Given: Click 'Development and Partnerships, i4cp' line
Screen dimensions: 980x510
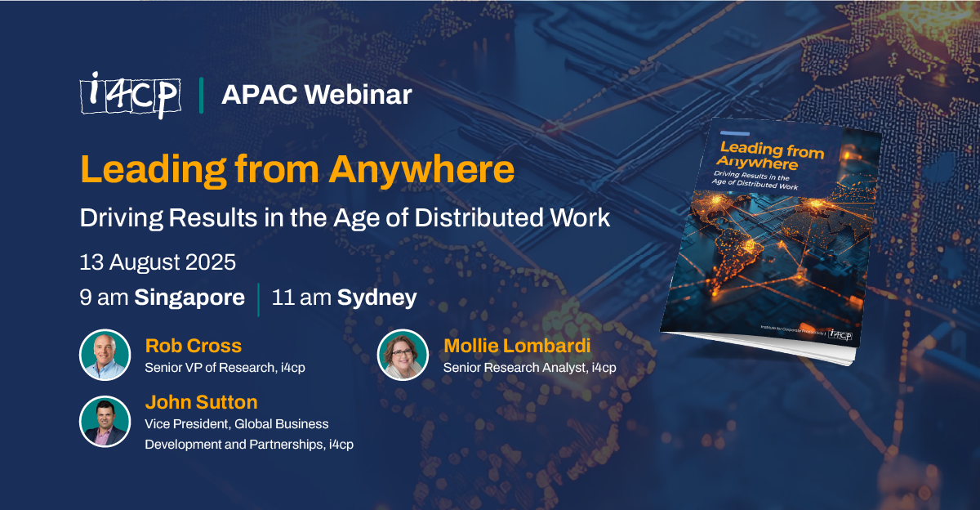Looking at the screenshot, I should [x=249, y=445].
